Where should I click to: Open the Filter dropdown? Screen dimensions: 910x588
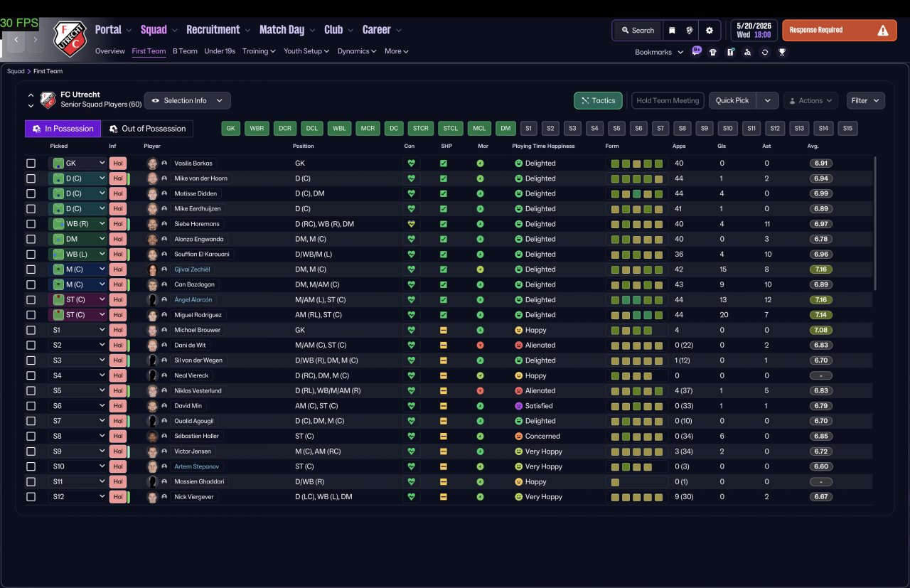pos(865,101)
